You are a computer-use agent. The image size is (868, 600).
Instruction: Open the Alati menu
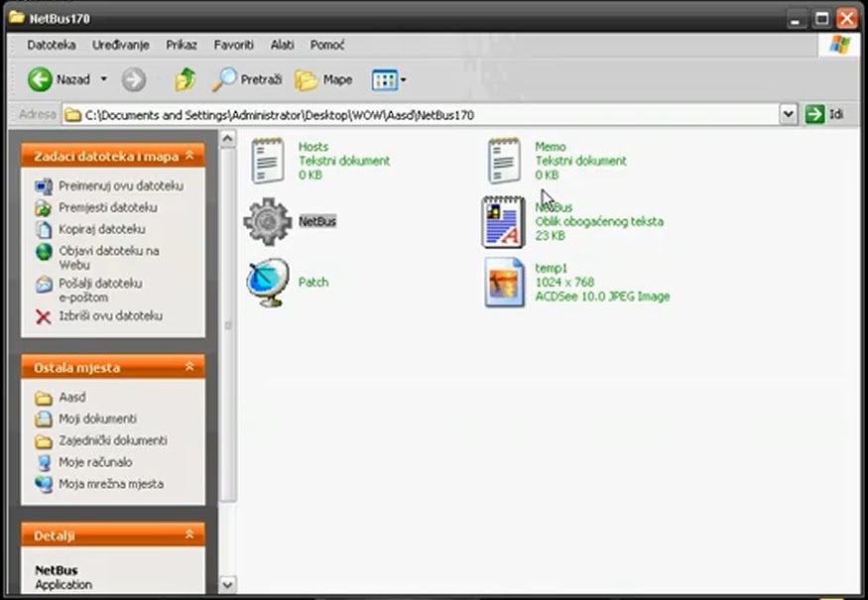click(x=283, y=45)
